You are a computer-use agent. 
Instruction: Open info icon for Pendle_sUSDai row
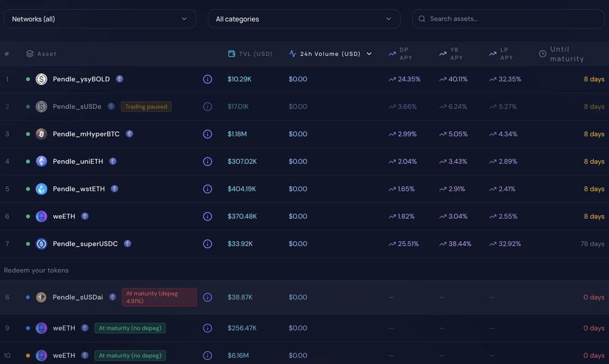tap(207, 297)
